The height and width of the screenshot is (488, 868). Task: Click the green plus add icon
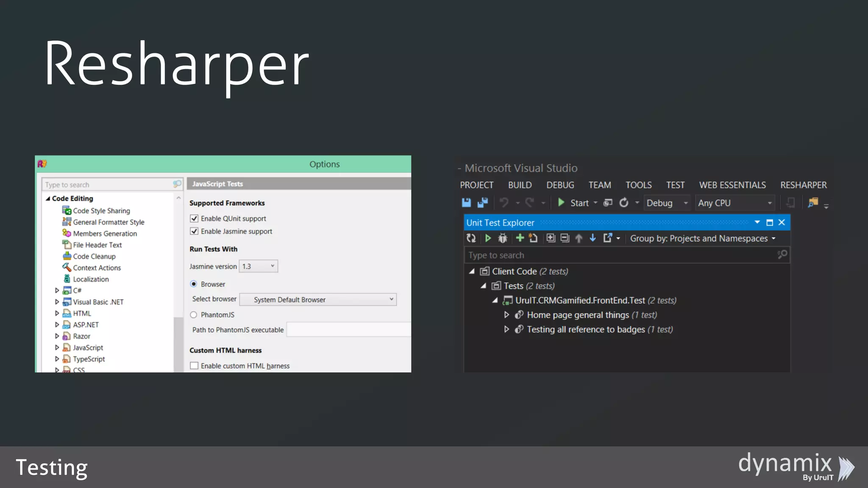520,238
